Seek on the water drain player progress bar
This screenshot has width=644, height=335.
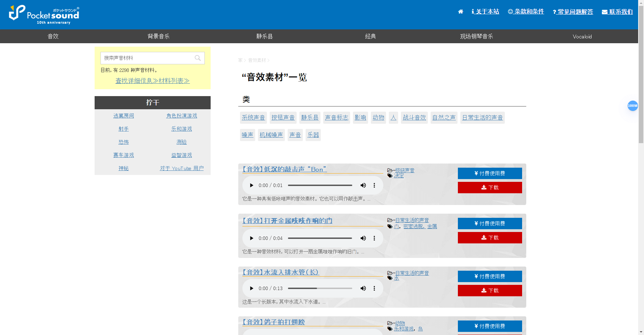tap(320, 288)
